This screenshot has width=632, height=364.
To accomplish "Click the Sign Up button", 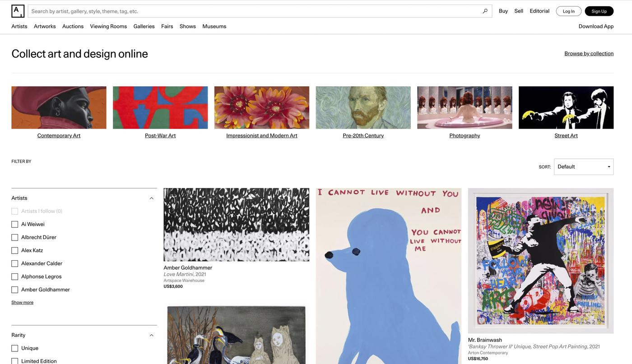I will pos(599,11).
